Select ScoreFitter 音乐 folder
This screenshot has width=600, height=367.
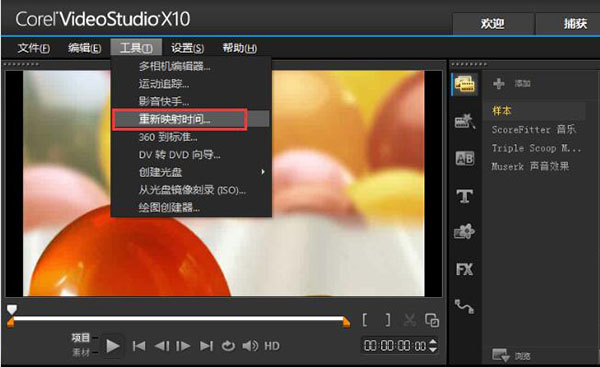coord(534,129)
